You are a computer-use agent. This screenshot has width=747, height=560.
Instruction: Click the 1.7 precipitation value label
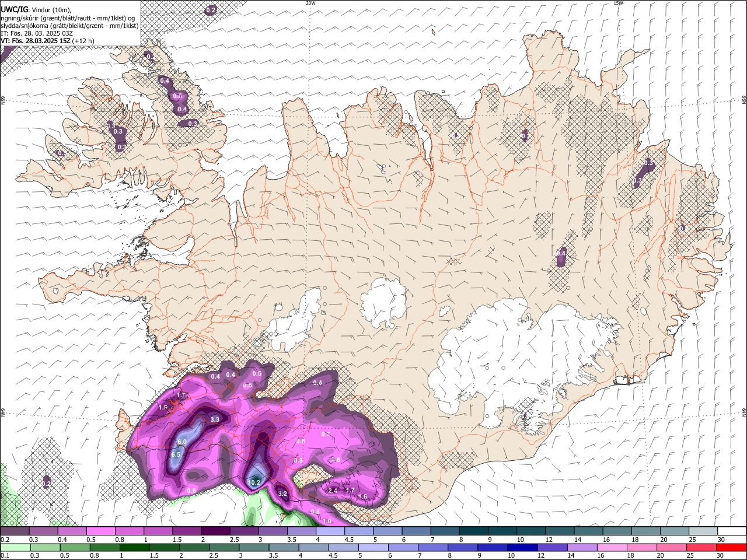coord(350,491)
